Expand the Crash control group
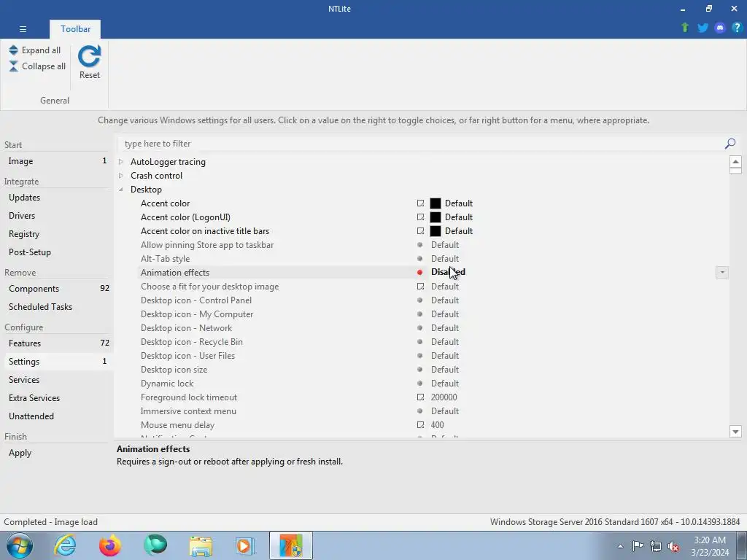747x560 pixels. click(121, 176)
